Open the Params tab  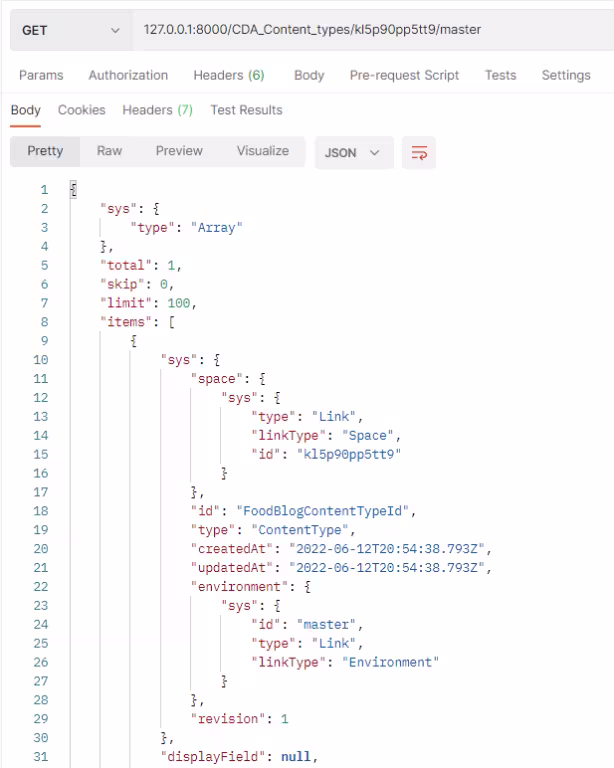41,75
